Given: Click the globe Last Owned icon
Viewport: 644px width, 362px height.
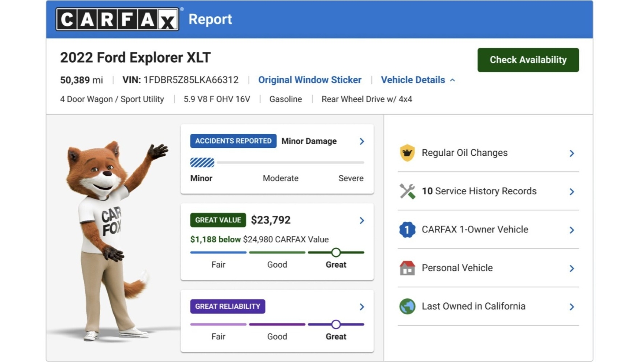Looking at the screenshot, I should 407,306.
